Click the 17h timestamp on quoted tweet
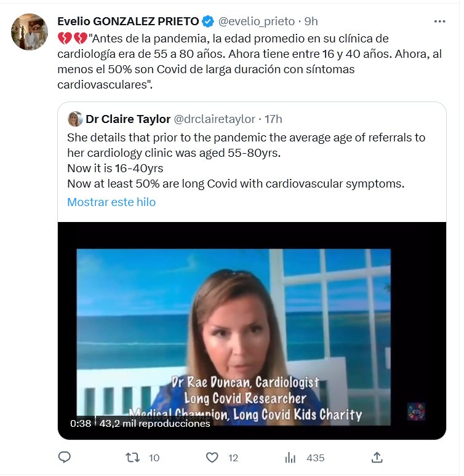Image resolution: width=464 pixels, height=476 pixels. [273, 119]
